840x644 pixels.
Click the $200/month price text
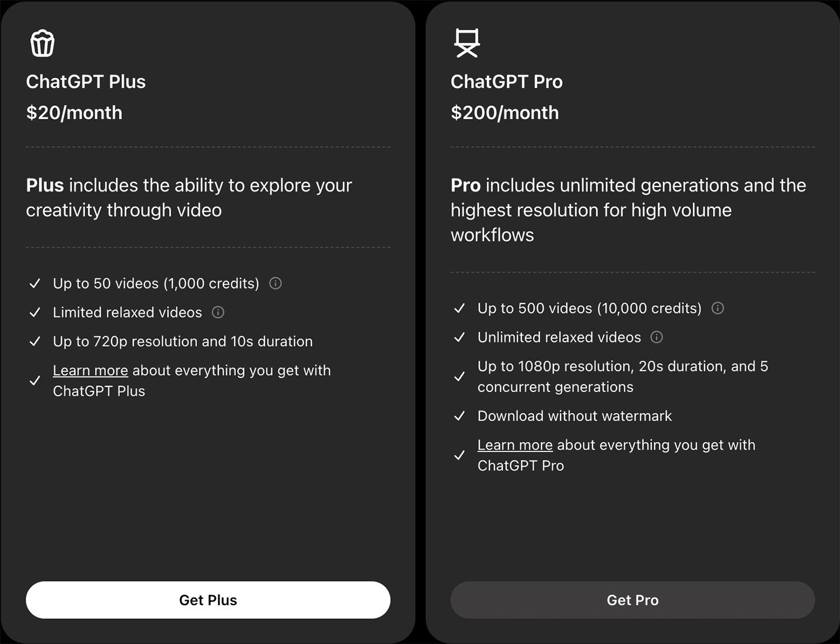505,113
